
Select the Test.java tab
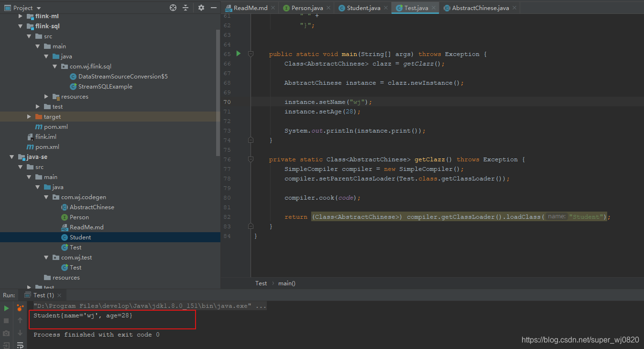point(415,8)
